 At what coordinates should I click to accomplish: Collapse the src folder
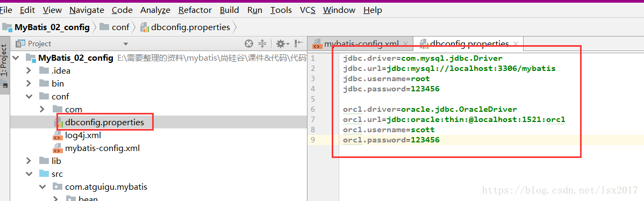pos(28,174)
